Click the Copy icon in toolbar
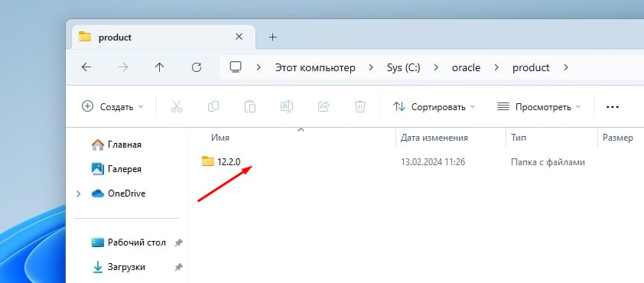 coord(213,107)
